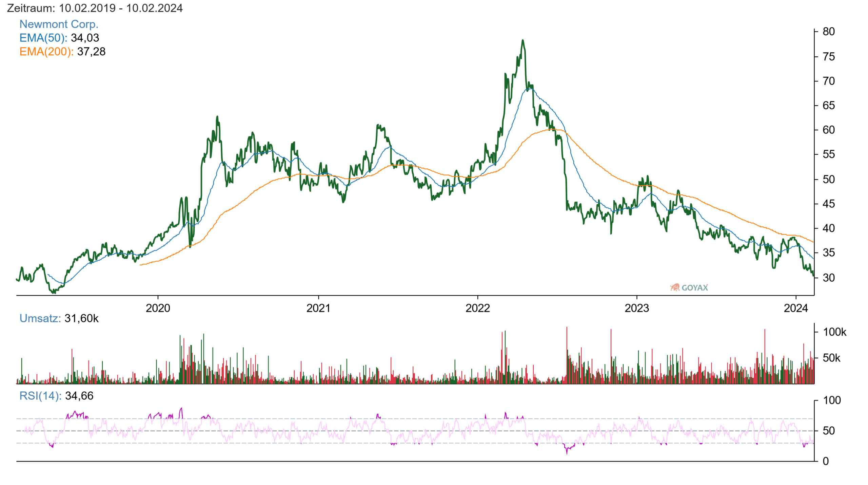Click the lowest RSI dip in mid-2022
Image resolution: width=868 pixels, height=485 pixels.
coord(567,453)
